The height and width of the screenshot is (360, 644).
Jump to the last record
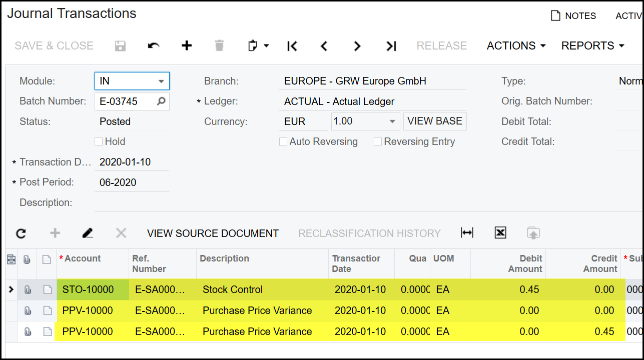pos(391,46)
